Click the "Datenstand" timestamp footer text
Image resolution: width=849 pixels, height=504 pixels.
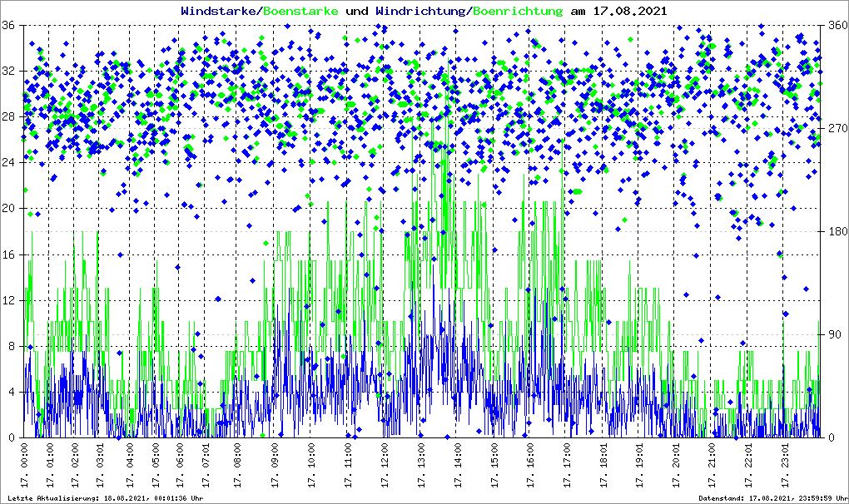coord(771,498)
